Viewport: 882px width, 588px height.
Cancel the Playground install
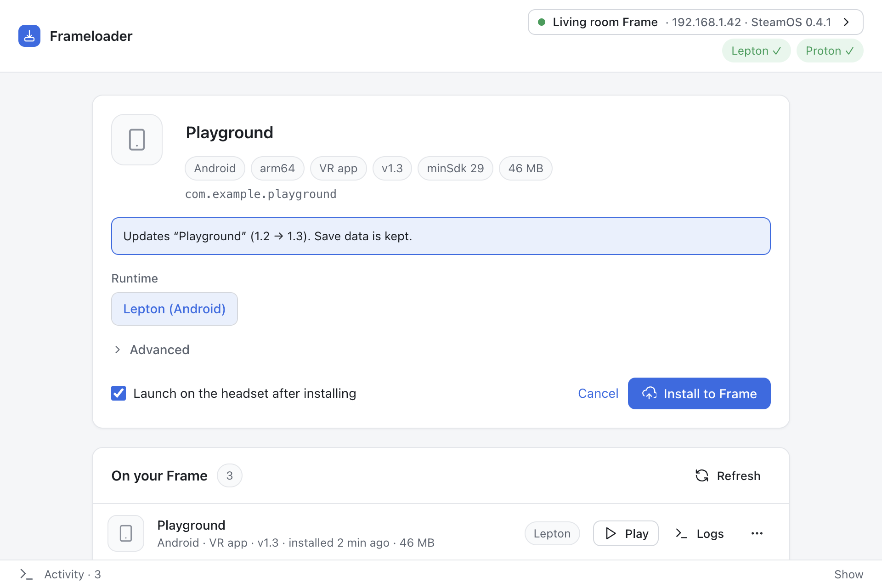pyautogui.click(x=598, y=393)
